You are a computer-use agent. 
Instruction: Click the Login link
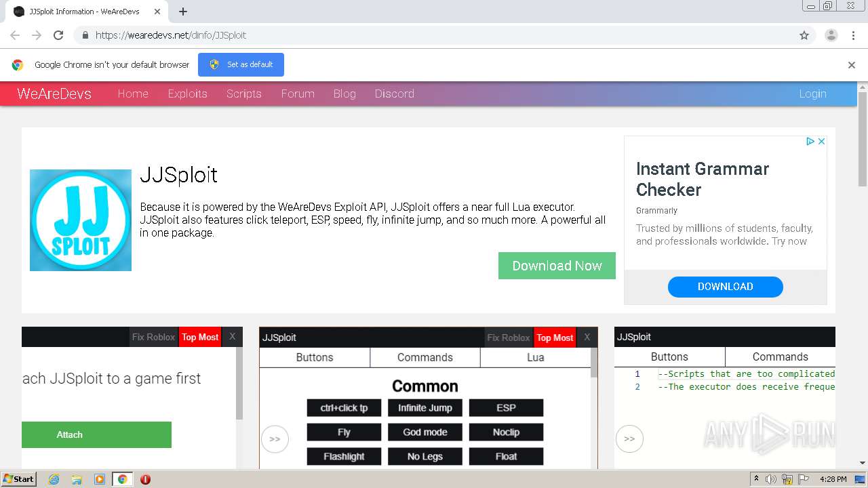(x=812, y=94)
